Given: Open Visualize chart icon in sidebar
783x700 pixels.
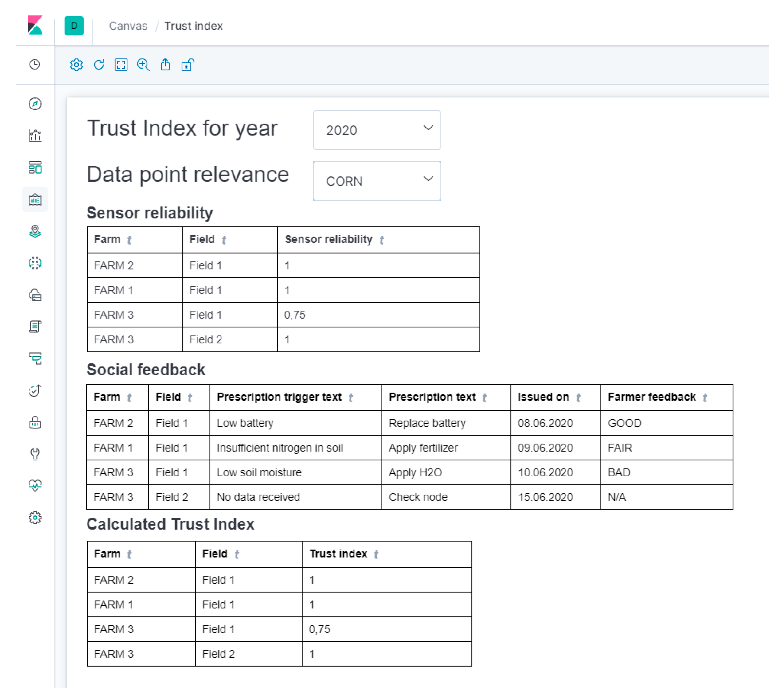Looking at the screenshot, I should point(35,135).
